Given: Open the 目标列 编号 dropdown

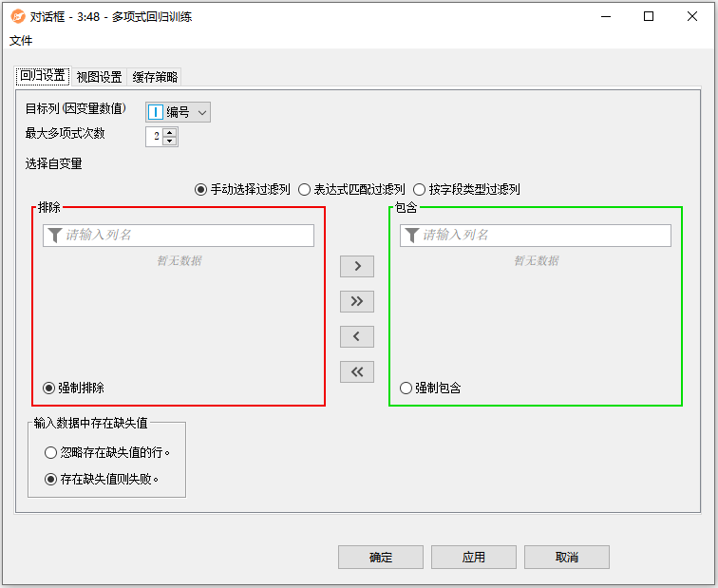Looking at the screenshot, I should 201,112.
